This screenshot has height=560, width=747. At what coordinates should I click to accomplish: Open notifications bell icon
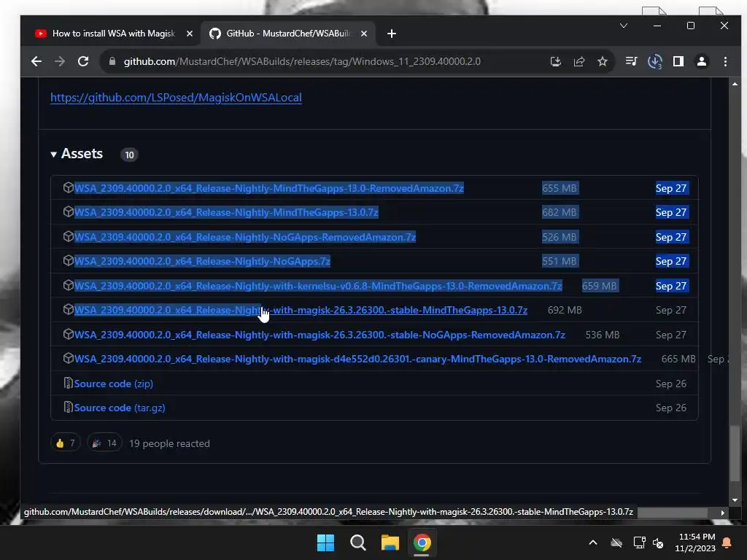click(x=727, y=542)
